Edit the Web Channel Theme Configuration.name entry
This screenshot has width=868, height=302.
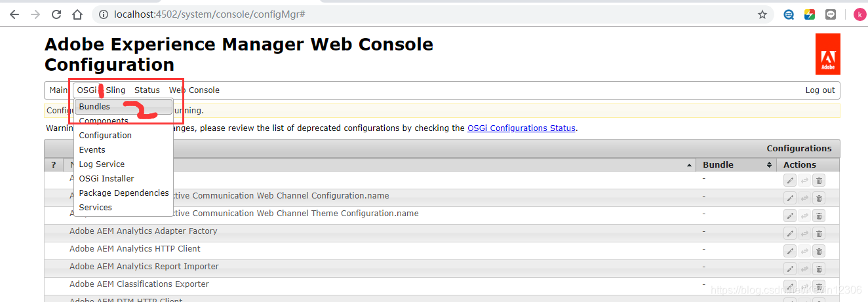789,216
